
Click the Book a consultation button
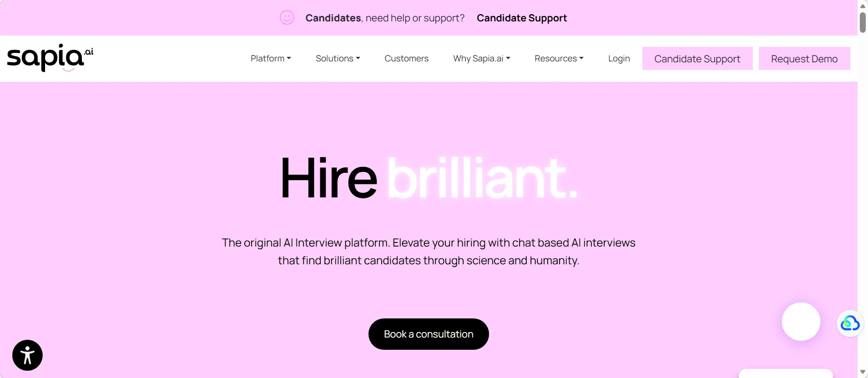429,334
